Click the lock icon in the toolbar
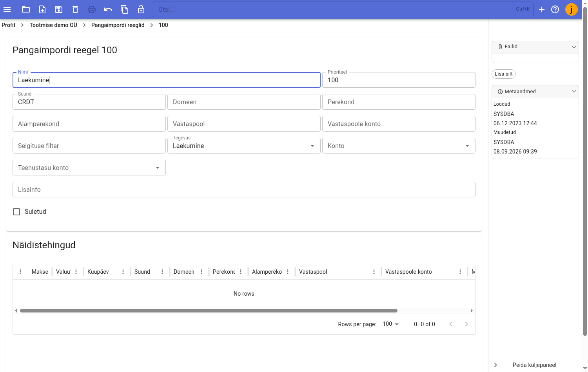588x372 pixels. 141,9
